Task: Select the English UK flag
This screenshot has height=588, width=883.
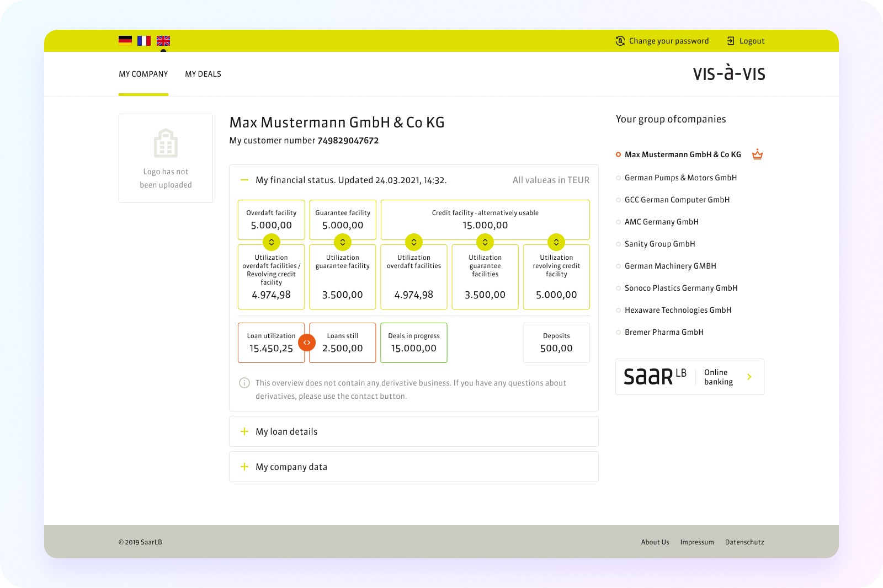Action: point(163,40)
